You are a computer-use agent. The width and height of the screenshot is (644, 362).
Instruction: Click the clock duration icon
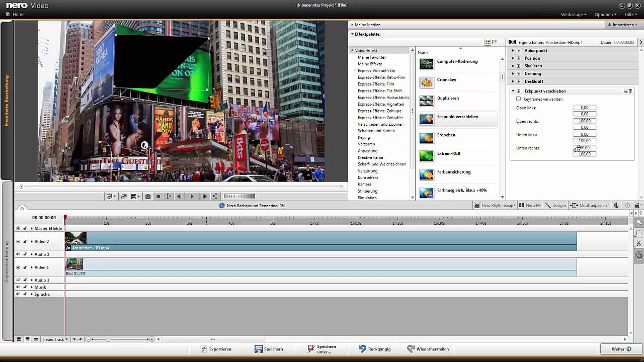pos(627,205)
